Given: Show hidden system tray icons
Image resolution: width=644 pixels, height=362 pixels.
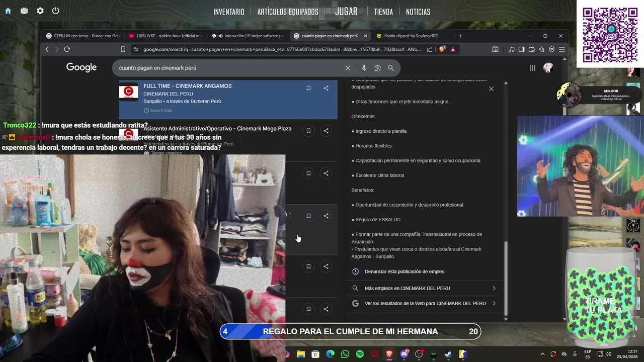Looking at the screenshot, I should [542, 354].
